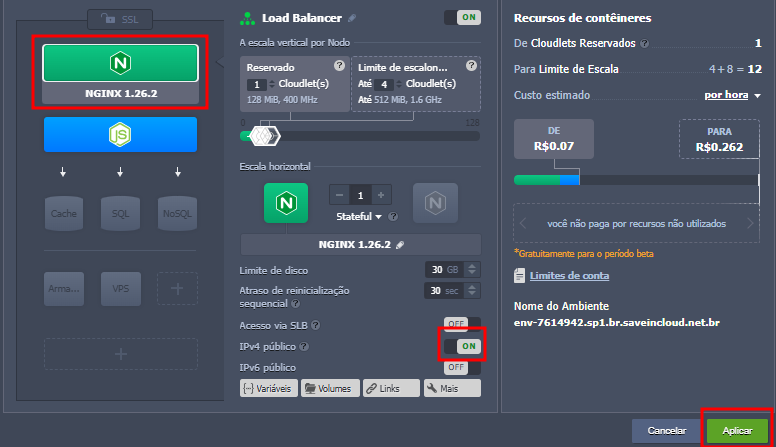Open the Limites de conta link
776x447 pixels.
click(x=569, y=276)
